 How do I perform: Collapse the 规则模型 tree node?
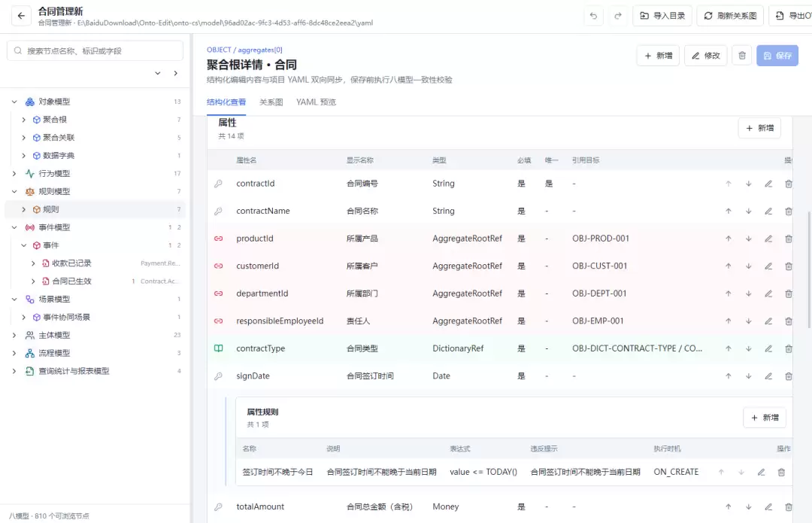[x=14, y=191]
